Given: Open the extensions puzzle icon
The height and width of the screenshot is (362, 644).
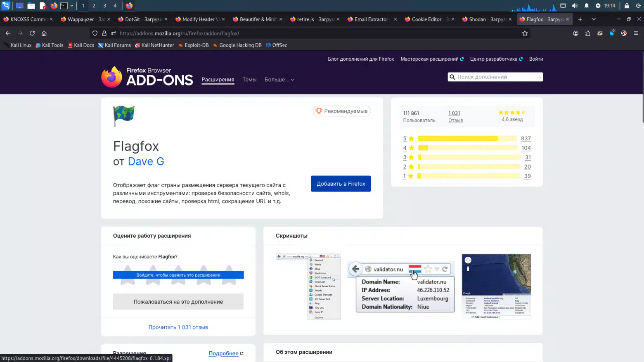Looking at the screenshot, I should 587,33.
